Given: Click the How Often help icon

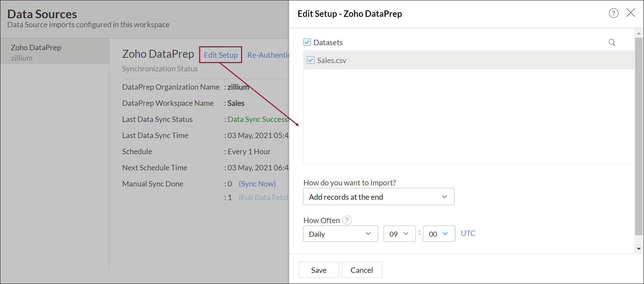Looking at the screenshot, I should (x=347, y=220).
